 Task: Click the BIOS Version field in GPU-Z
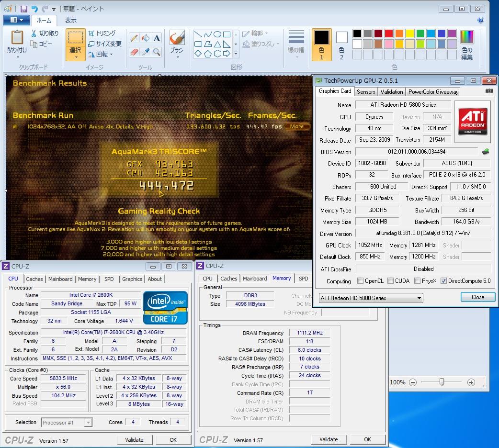coord(416,152)
